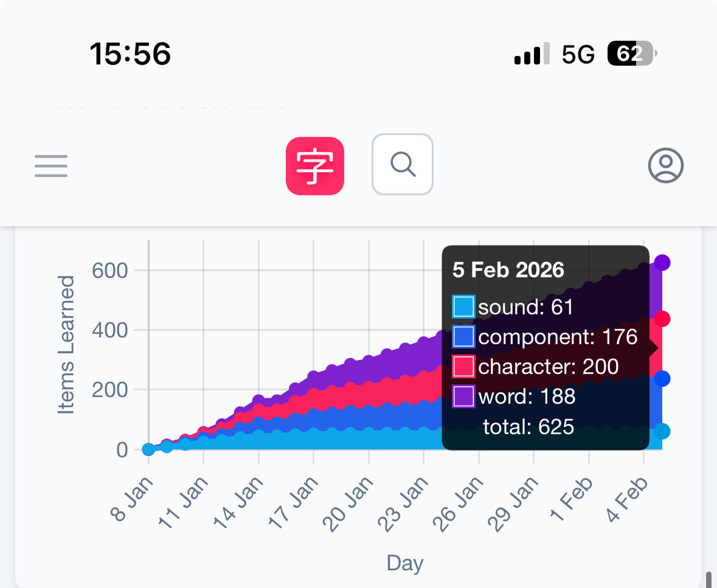Click the 600 y-axis label
Viewport: 717px width, 588px height.
pos(109,270)
